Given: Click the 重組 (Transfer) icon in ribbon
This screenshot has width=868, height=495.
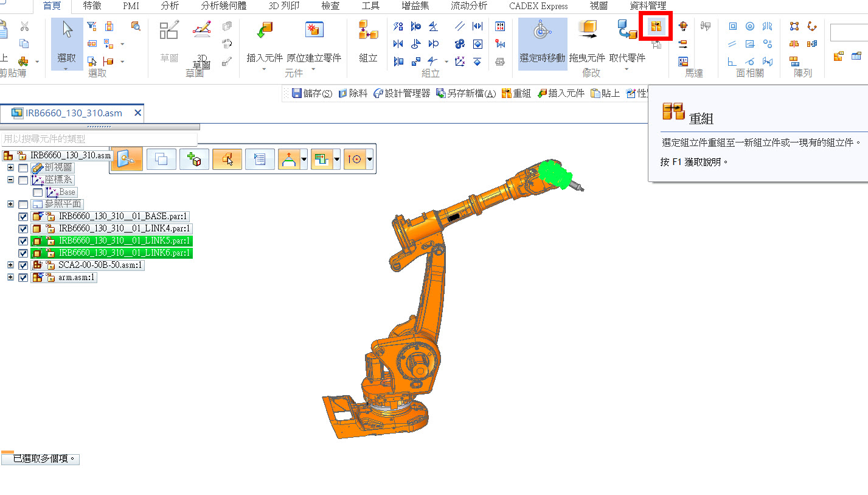Looking at the screenshot, I should coord(656,27).
